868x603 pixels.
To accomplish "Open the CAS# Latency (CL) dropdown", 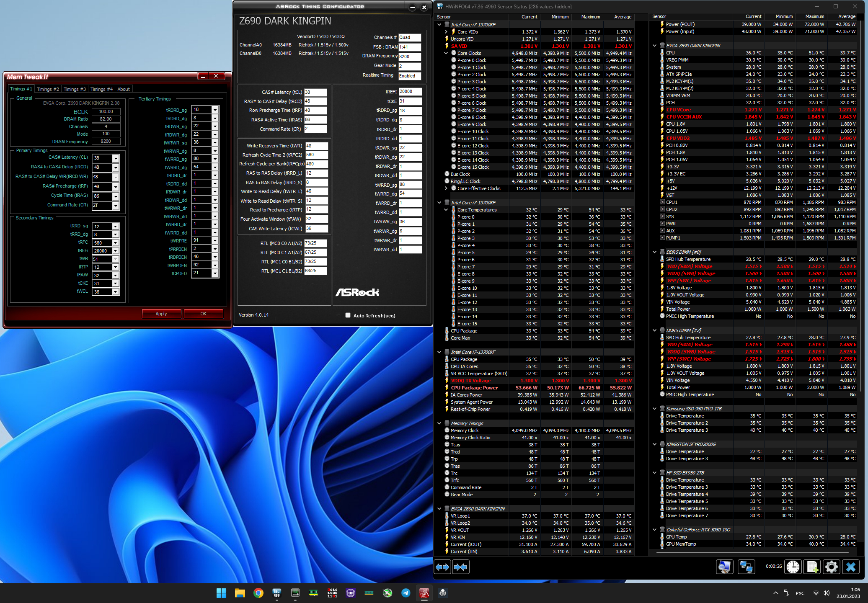I will point(116,158).
